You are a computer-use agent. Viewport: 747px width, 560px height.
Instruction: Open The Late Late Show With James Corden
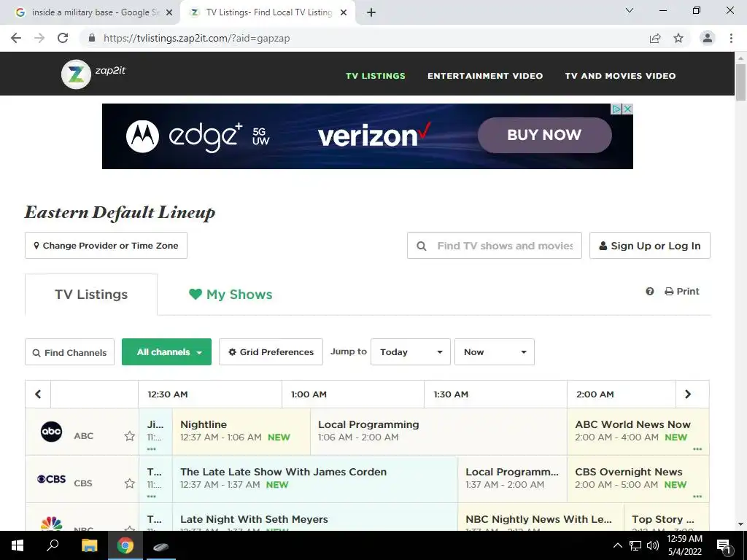[x=315, y=478]
